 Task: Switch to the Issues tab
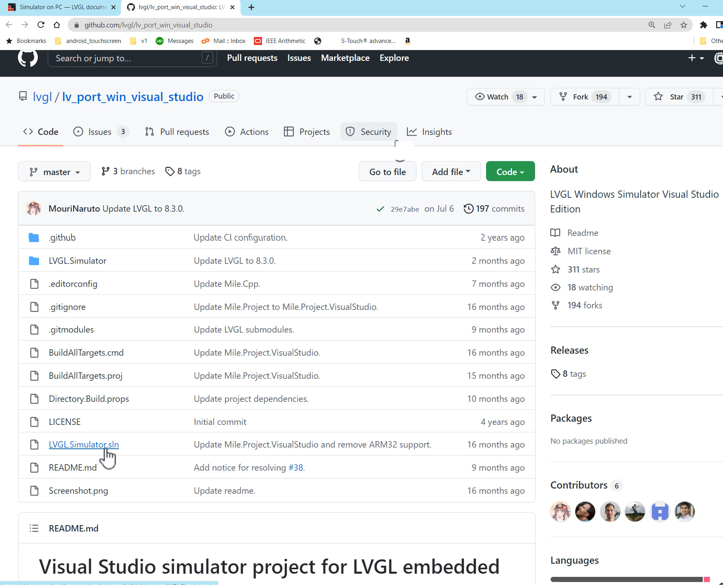point(100,132)
